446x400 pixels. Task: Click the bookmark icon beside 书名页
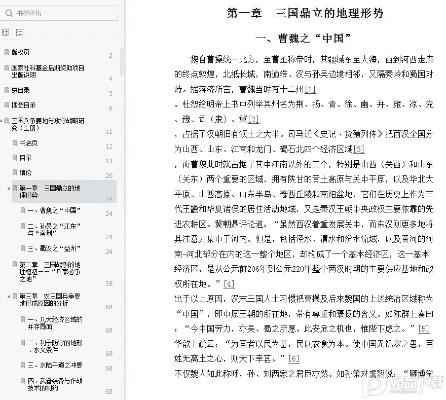tap(15, 143)
